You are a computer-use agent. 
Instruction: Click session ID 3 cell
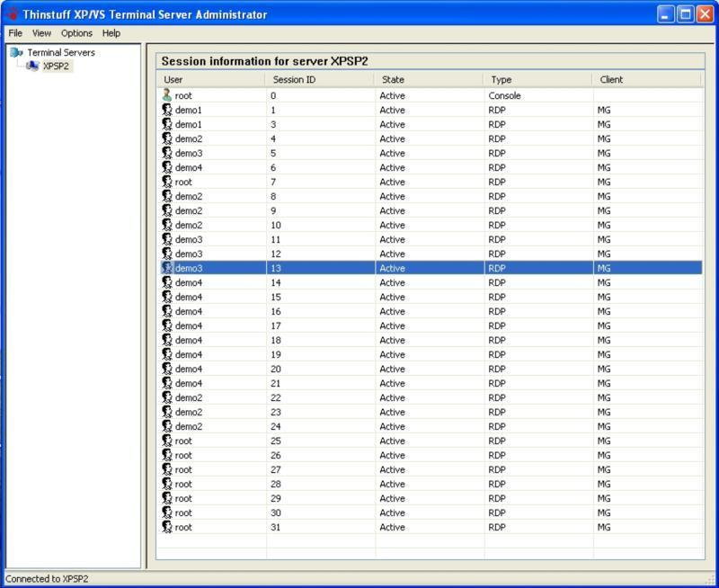pyautogui.click(x=273, y=124)
